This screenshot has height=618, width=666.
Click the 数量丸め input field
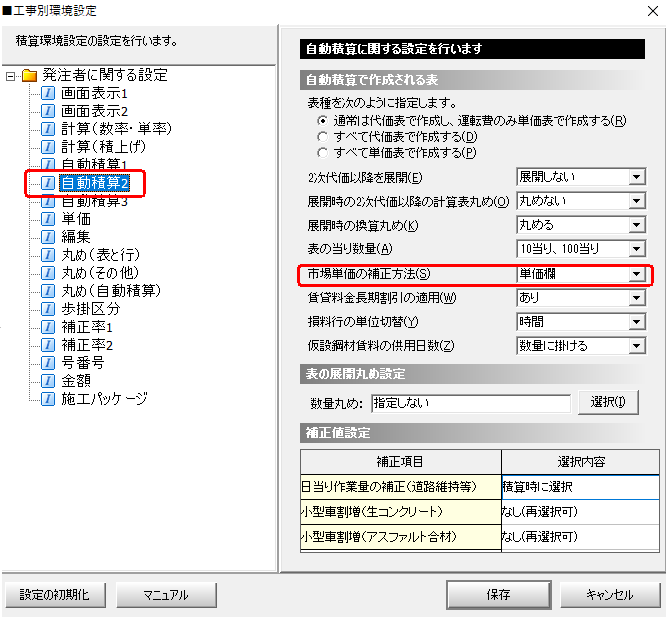pos(471,403)
